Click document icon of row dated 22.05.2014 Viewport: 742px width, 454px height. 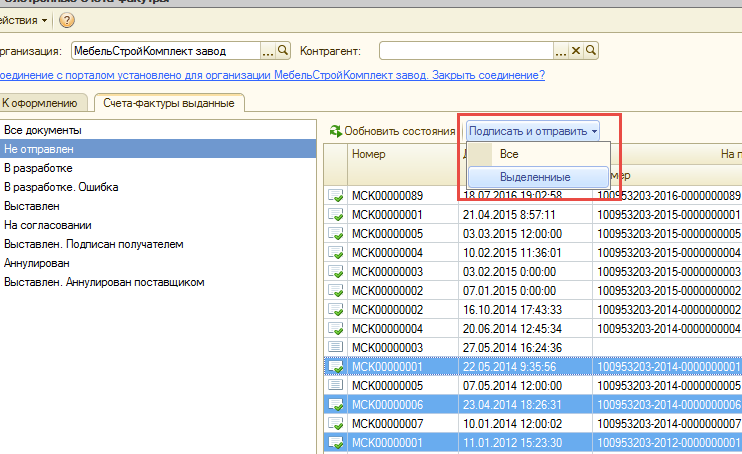[x=336, y=367]
